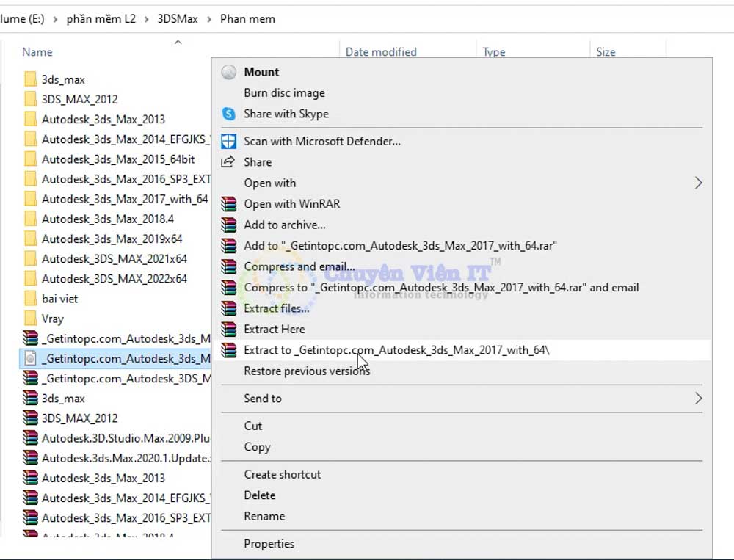734x560 pixels.
Task: Expand the Open with submenu arrow
Action: pos(698,183)
